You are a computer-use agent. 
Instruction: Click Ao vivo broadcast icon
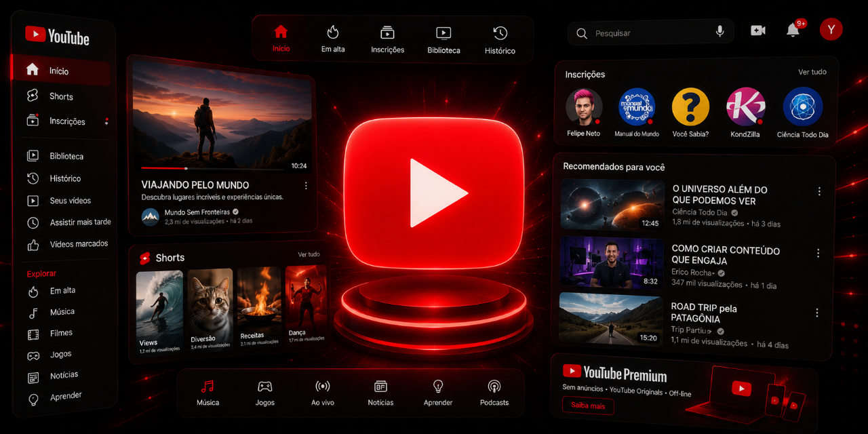323,387
